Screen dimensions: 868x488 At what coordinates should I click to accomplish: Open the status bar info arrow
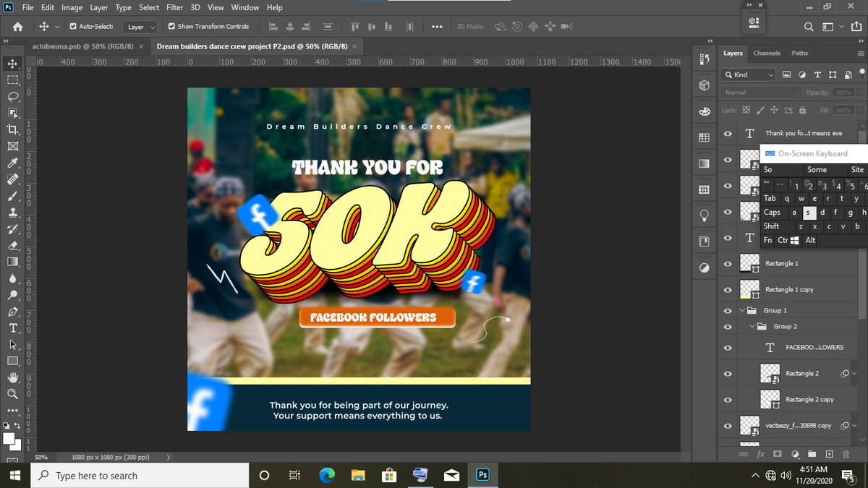tap(169, 458)
